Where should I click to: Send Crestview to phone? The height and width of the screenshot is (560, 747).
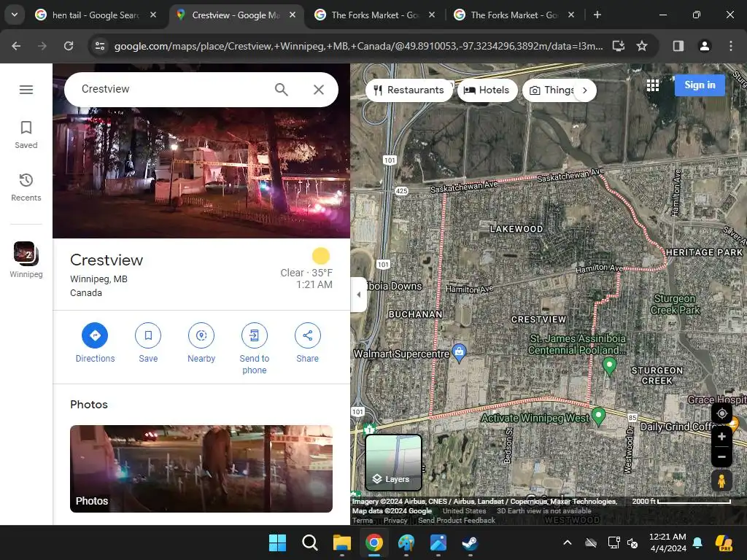255,349
